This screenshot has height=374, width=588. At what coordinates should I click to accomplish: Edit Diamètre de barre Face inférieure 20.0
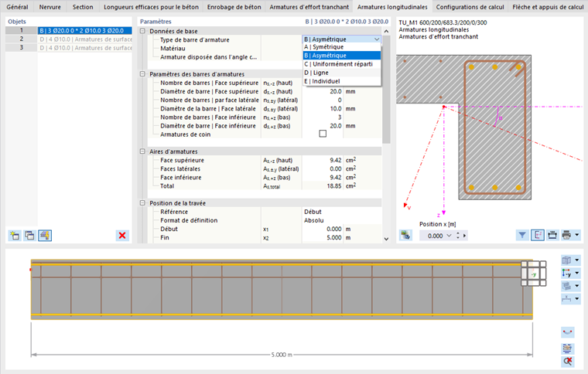(323, 126)
